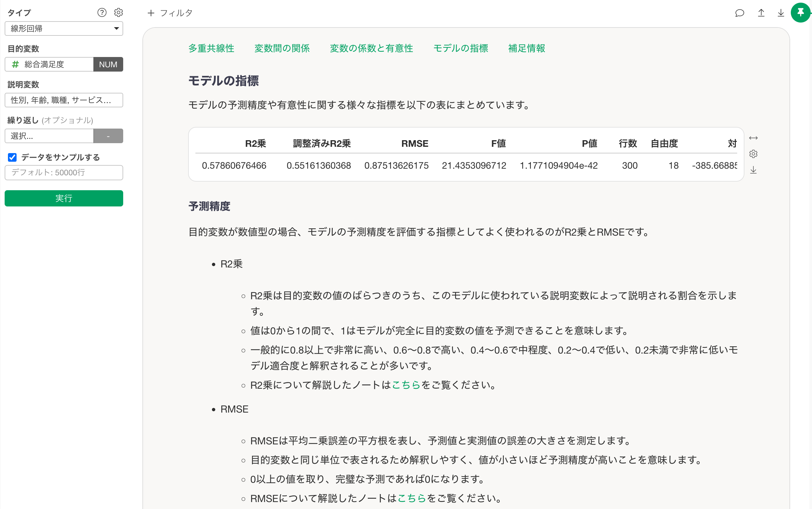Click the デフォルト: 50000行 sample size field
Viewport: 812px width, 509px height.
[64, 173]
